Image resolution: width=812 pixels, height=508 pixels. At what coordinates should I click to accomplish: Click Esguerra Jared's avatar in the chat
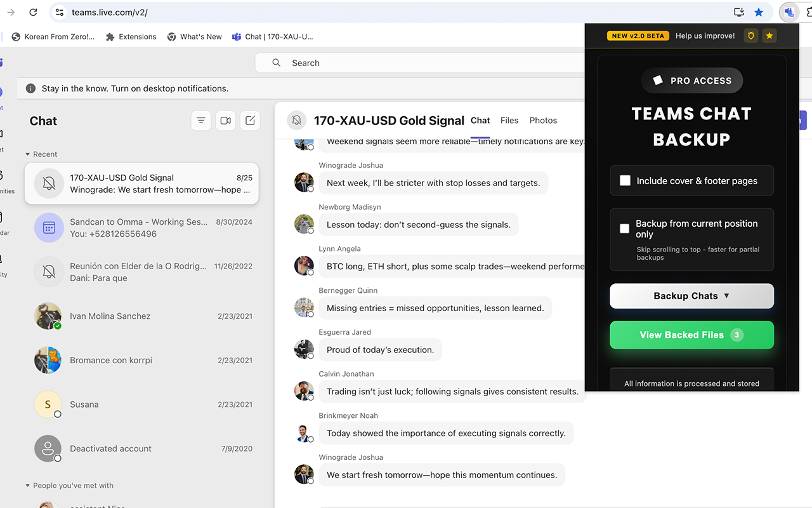(304, 349)
